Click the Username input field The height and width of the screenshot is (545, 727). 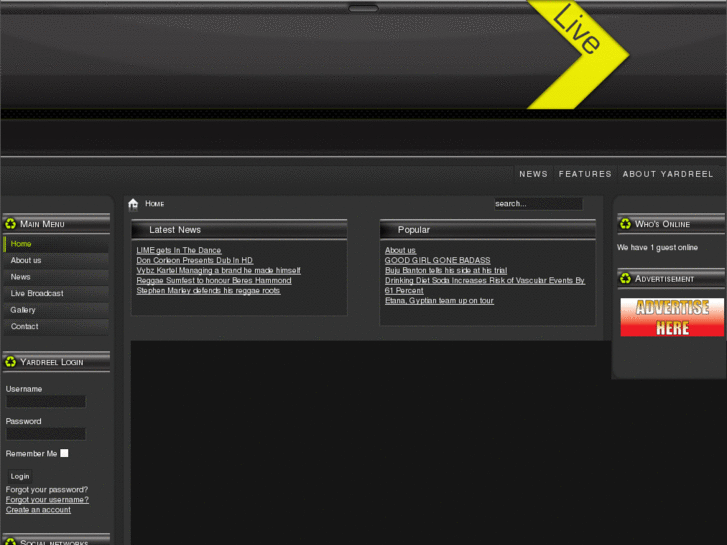(x=45, y=402)
